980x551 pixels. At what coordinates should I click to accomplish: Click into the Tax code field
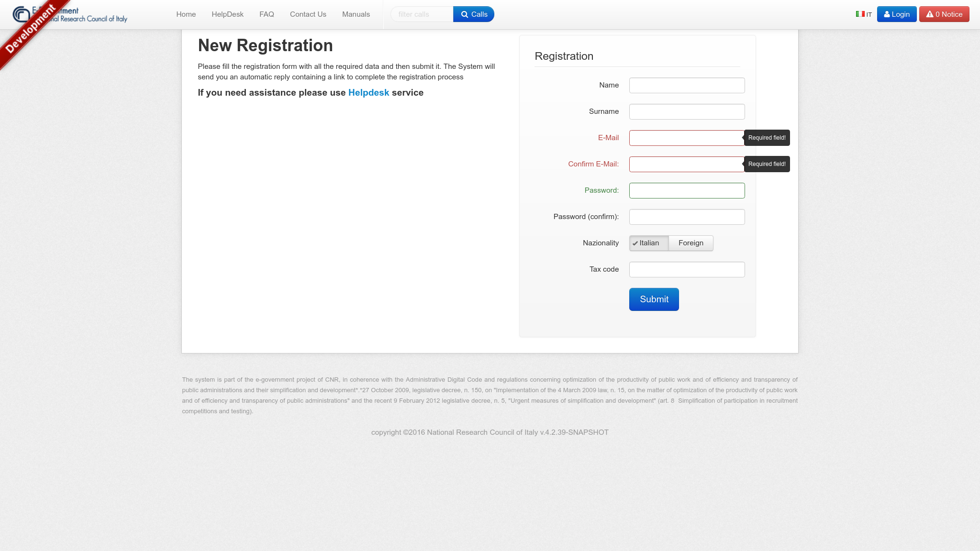tap(687, 270)
